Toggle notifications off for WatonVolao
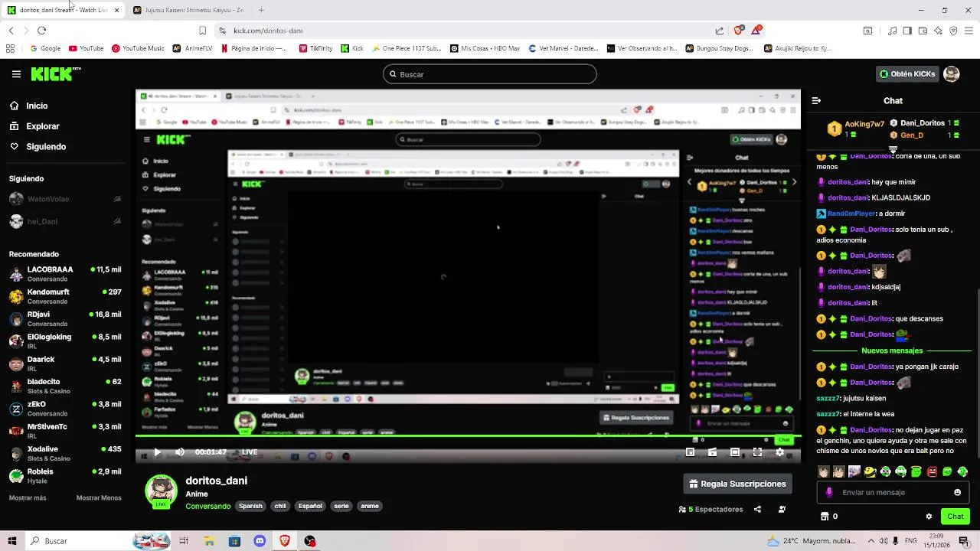Image resolution: width=980 pixels, height=551 pixels. (117, 199)
